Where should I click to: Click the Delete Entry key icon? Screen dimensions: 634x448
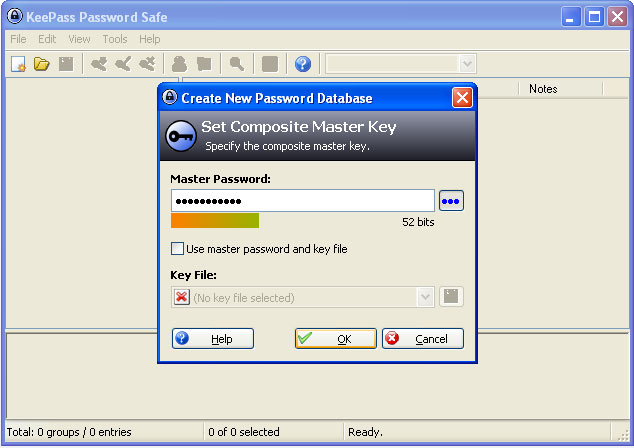tap(147, 64)
